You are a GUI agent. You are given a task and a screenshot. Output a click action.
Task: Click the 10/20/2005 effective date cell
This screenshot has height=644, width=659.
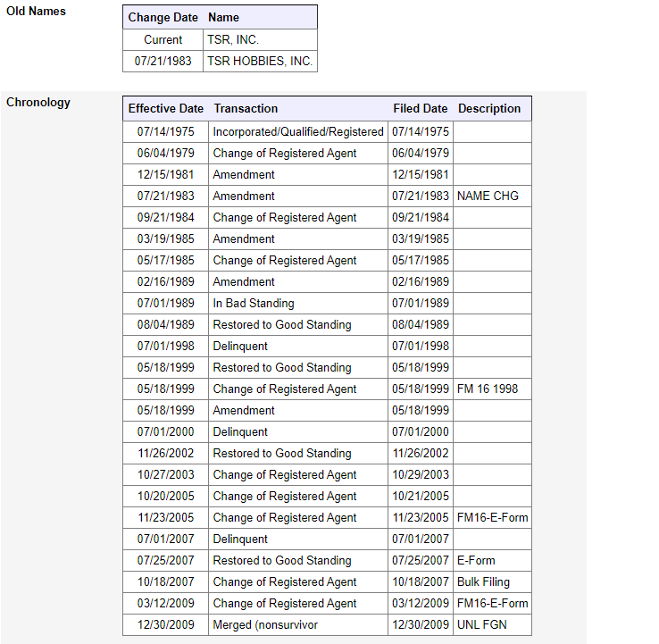point(165,497)
